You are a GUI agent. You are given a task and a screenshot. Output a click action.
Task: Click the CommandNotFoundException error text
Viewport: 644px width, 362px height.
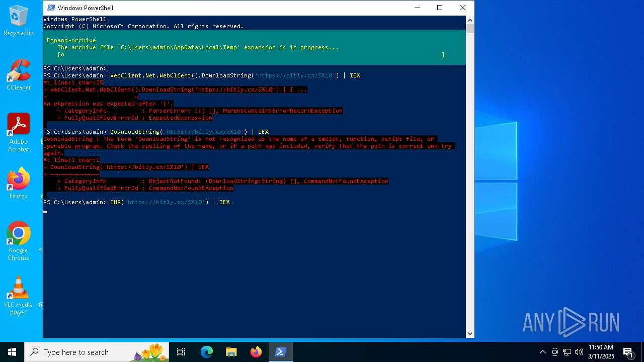pyautogui.click(x=191, y=188)
